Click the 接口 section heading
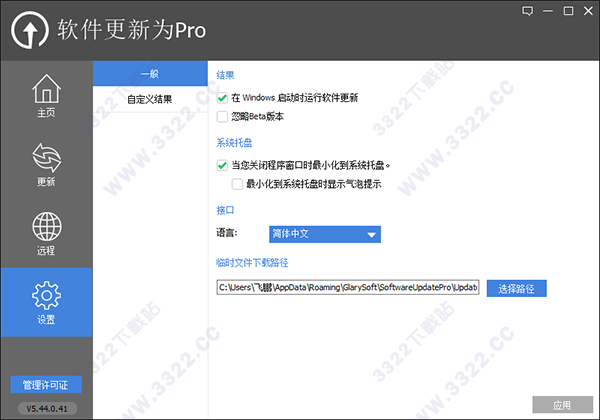 (225, 210)
